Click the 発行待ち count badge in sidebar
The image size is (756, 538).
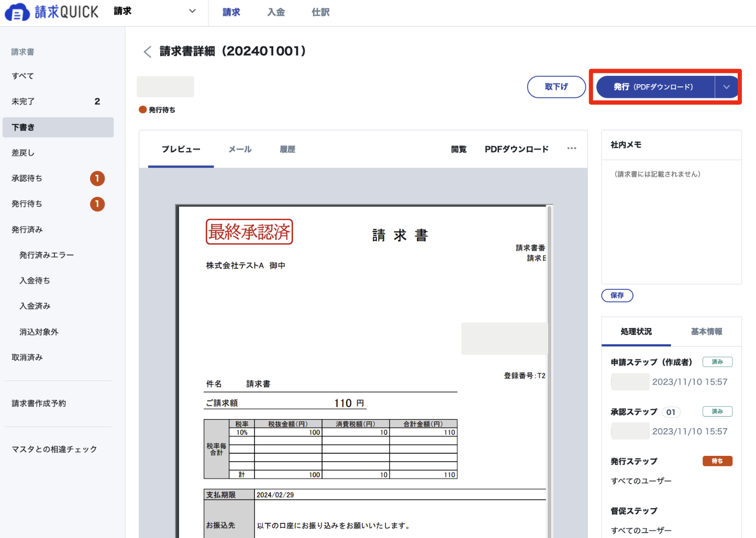97,204
